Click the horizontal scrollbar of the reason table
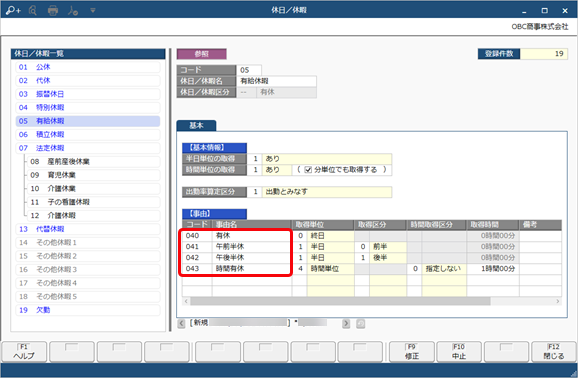This screenshot has width=578, height=378. [340, 302]
